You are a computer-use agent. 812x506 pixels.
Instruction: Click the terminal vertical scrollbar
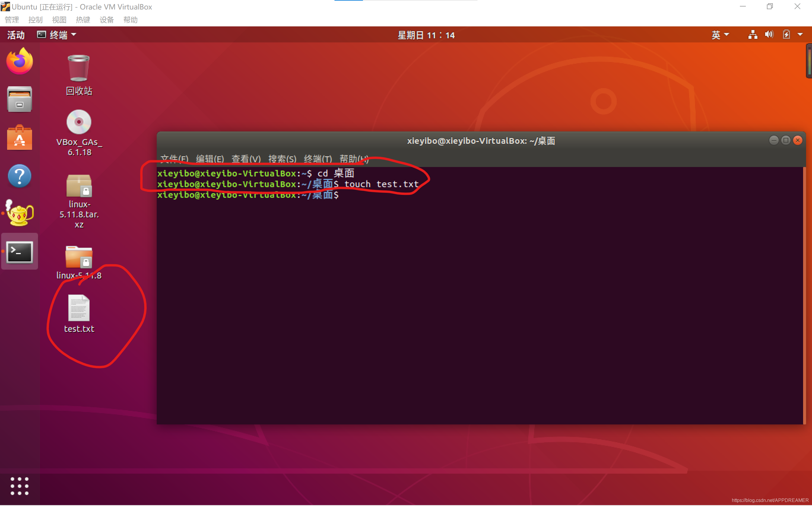pyautogui.click(x=804, y=295)
